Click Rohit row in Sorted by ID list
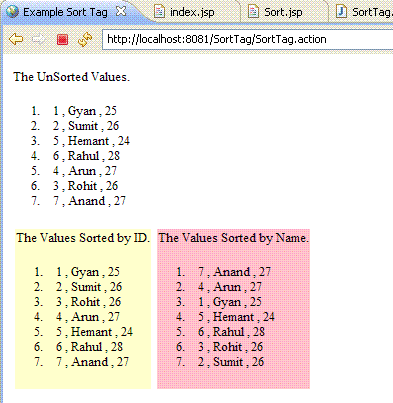The height and width of the screenshot is (403, 393). [x=88, y=302]
